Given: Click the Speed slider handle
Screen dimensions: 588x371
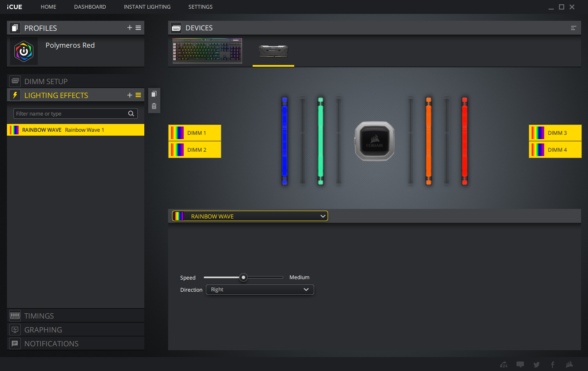Looking at the screenshot, I should pos(244,277).
